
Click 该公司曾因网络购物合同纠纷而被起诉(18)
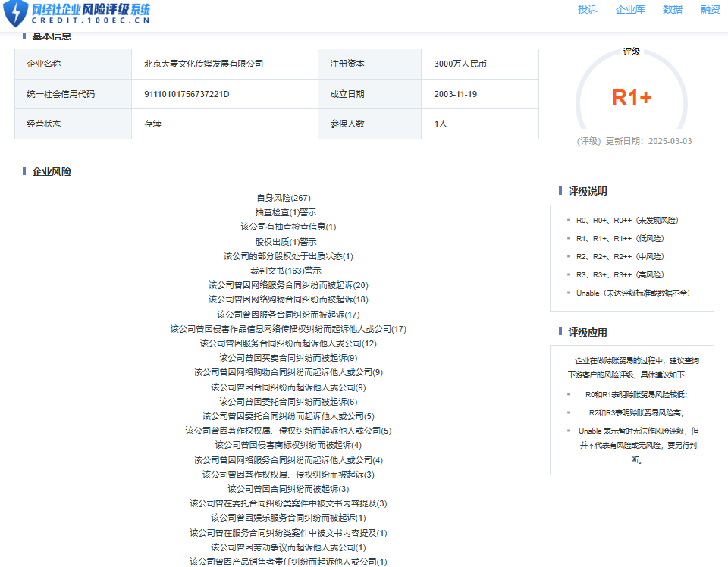coord(288,299)
